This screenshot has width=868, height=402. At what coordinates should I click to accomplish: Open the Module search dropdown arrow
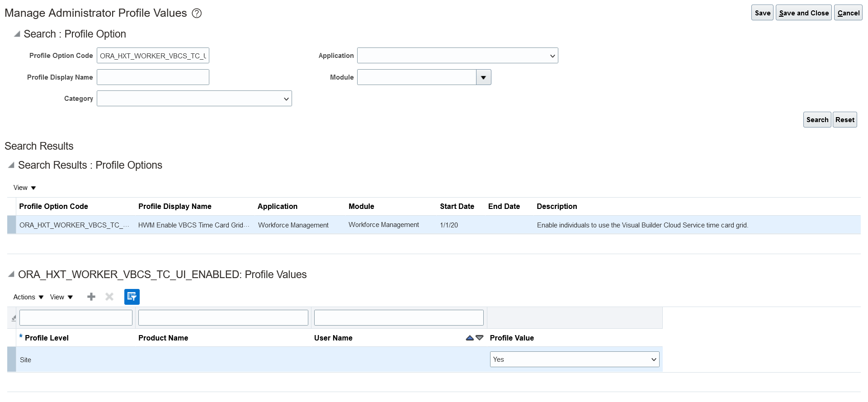click(x=483, y=77)
